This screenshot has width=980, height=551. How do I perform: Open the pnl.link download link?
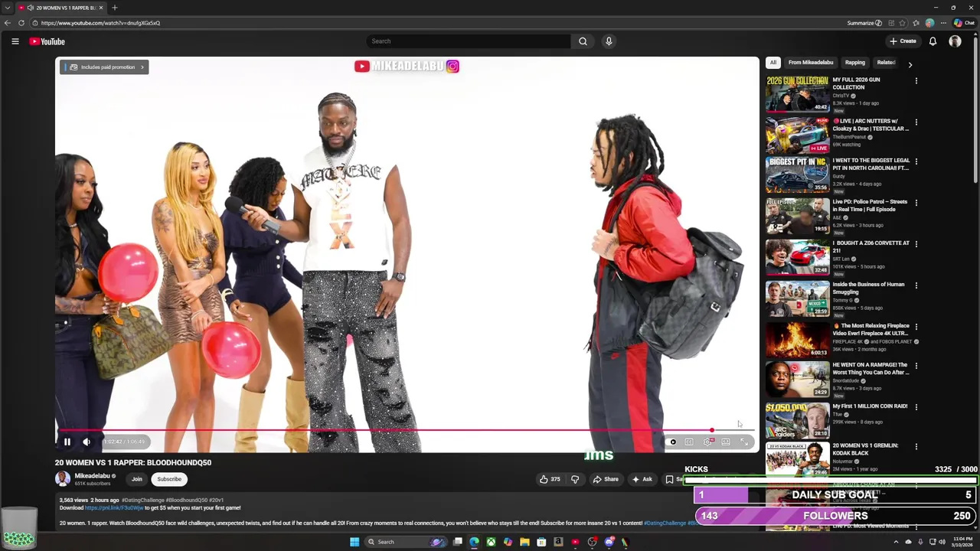114,507
